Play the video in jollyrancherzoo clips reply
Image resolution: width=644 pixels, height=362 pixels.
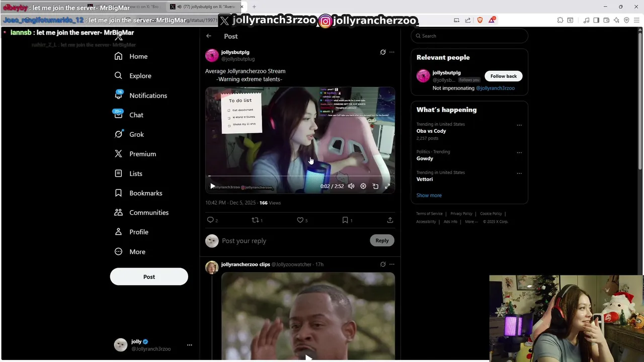click(x=308, y=357)
